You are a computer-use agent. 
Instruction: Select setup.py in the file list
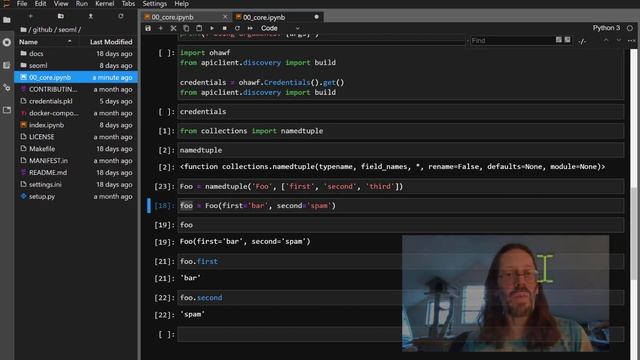(x=76, y=196)
